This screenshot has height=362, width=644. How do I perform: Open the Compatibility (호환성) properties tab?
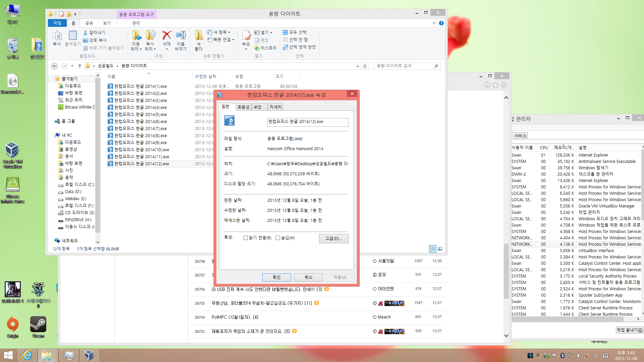pos(244,107)
